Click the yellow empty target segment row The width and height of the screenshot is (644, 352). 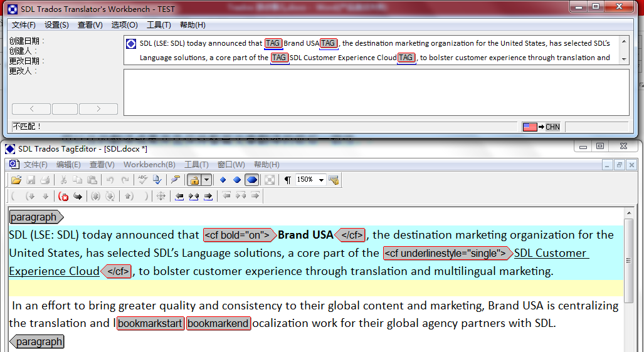click(x=316, y=288)
